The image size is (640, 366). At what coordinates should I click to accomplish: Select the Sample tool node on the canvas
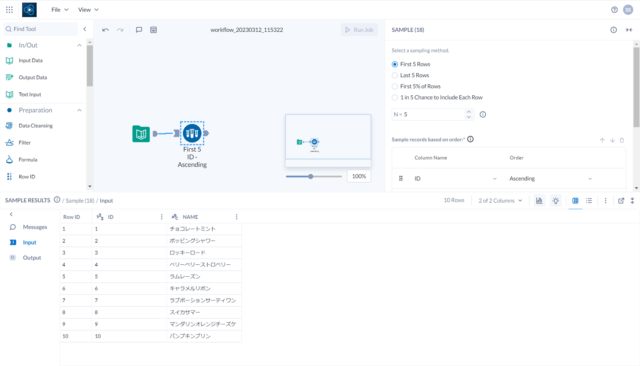(x=192, y=133)
